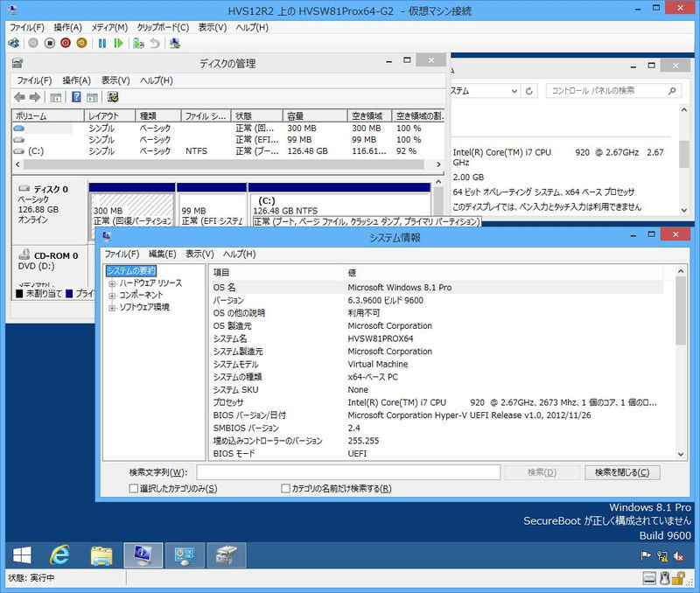Click the 検索を閉じる(C) button
The width and height of the screenshot is (700, 593).
click(622, 472)
